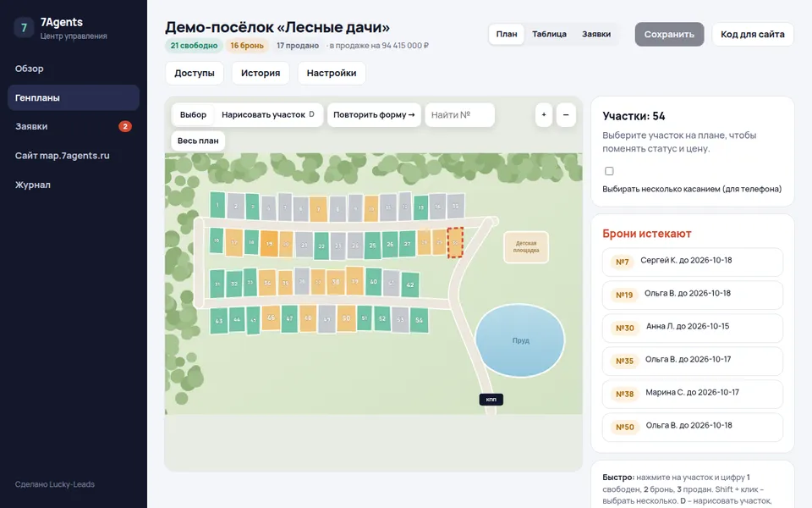Image resolution: width=812 pixels, height=508 pixels.
Task: Select plot 19 on the plan
Action: pos(269,244)
